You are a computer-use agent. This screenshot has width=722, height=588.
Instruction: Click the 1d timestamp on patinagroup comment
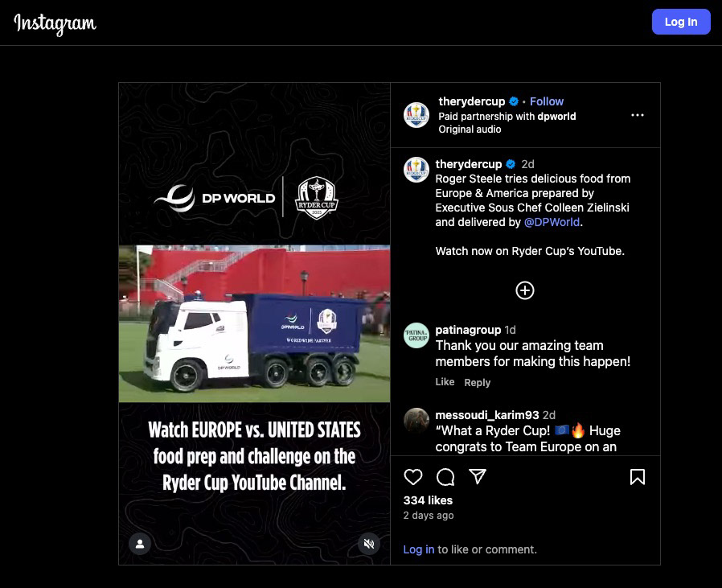[511, 330]
